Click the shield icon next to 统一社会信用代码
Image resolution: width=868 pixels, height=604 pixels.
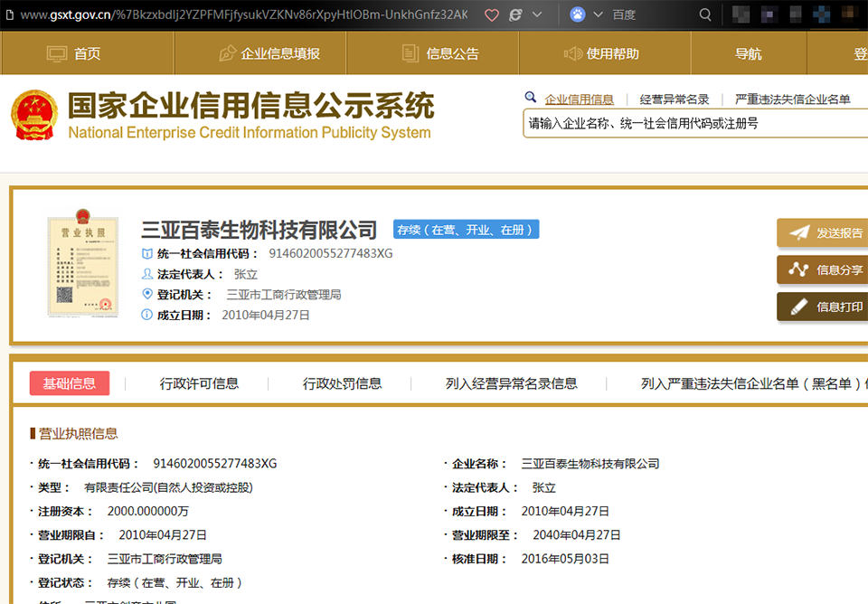146,253
